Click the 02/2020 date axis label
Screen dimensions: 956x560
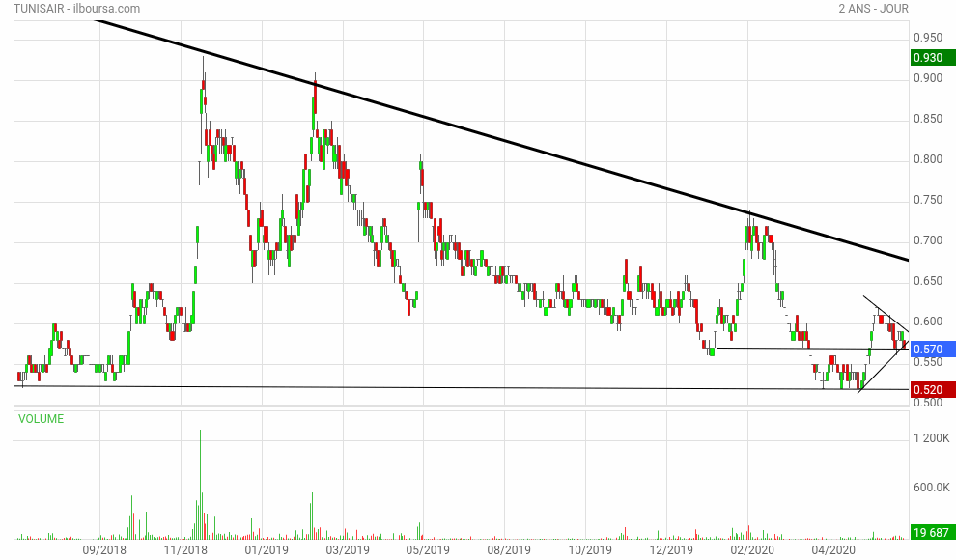[x=751, y=550]
